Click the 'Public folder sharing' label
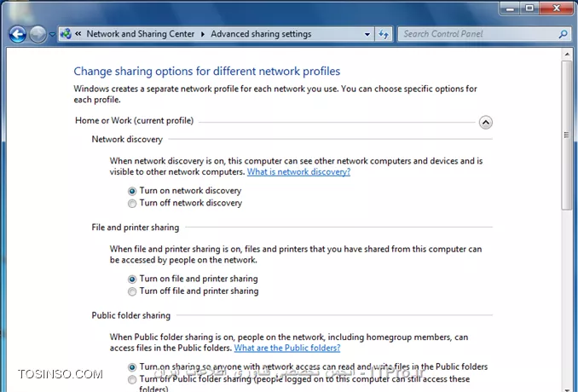Image resolution: width=578 pixels, height=392 pixels. pyautogui.click(x=131, y=315)
